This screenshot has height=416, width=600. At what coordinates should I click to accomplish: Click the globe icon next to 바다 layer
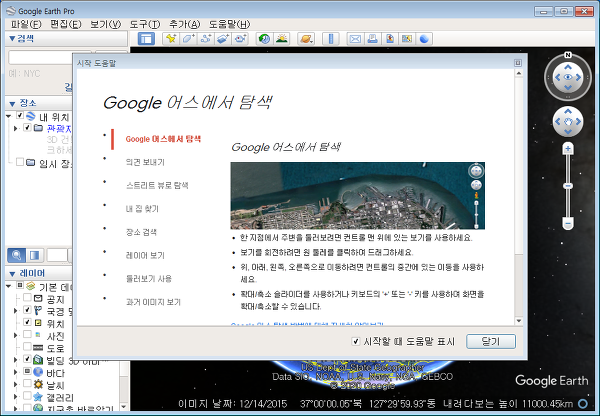(x=38, y=372)
